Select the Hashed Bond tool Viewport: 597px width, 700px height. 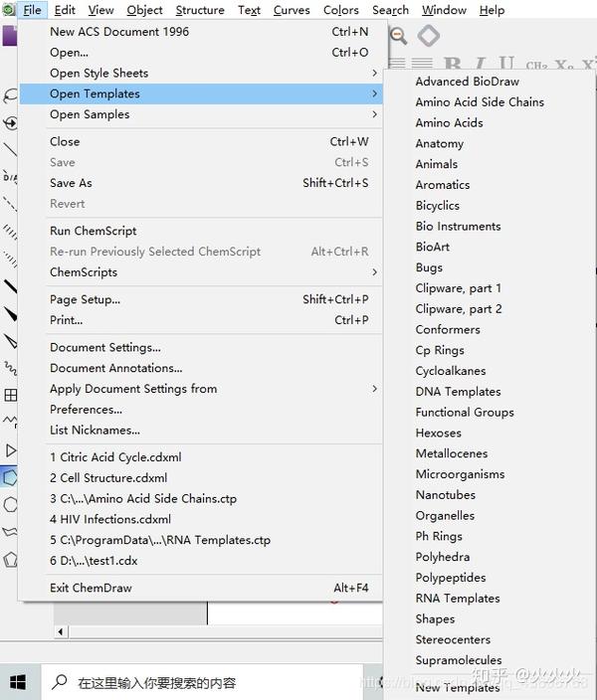[x=10, y=232]
